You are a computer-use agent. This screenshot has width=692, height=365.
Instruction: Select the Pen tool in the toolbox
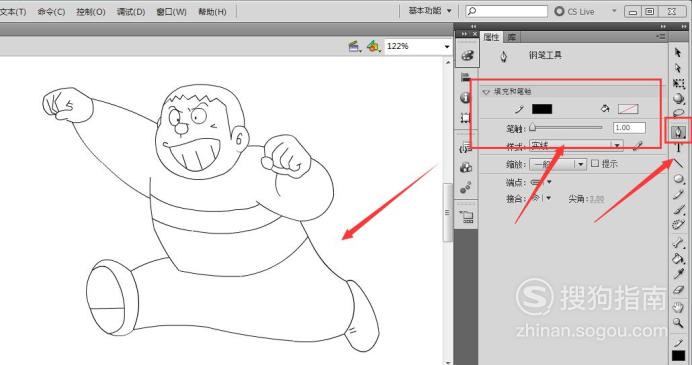click(679, 132)
